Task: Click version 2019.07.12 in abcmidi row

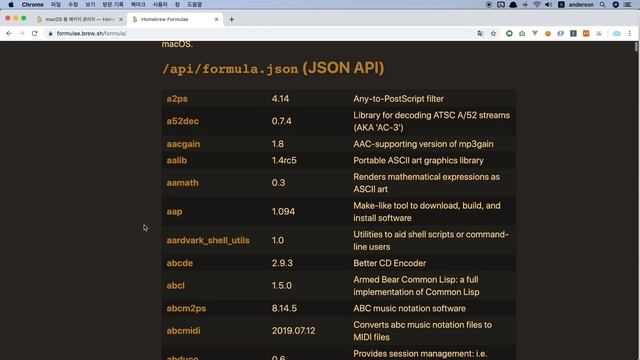Action: click(x=293, y=331)
